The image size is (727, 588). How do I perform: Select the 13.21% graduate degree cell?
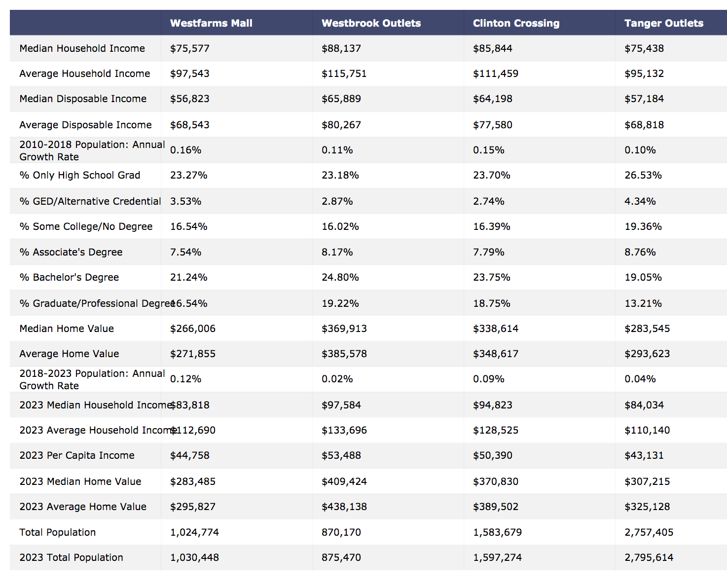coord(643,303)
